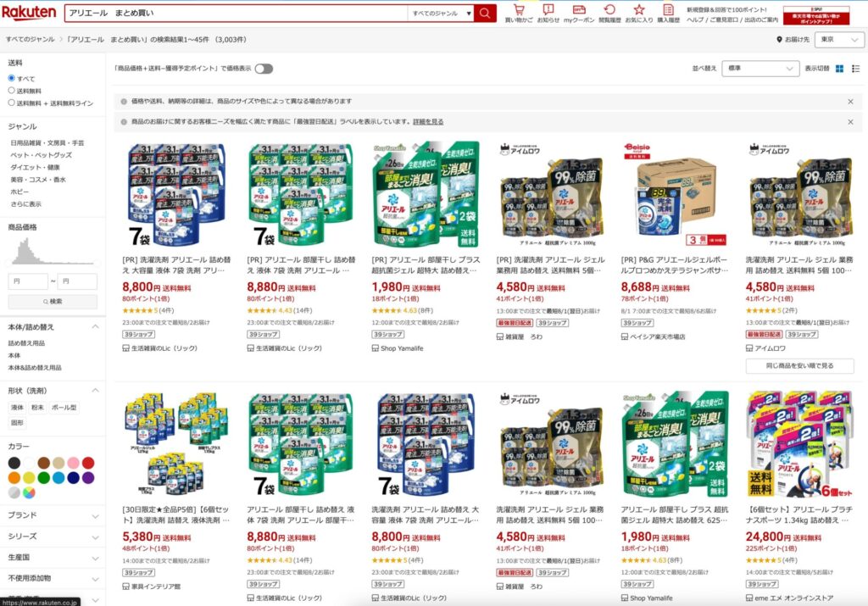Switch to grid display view icon
Image resolution: width=868 pixels, height=606 pixels.
839,69
